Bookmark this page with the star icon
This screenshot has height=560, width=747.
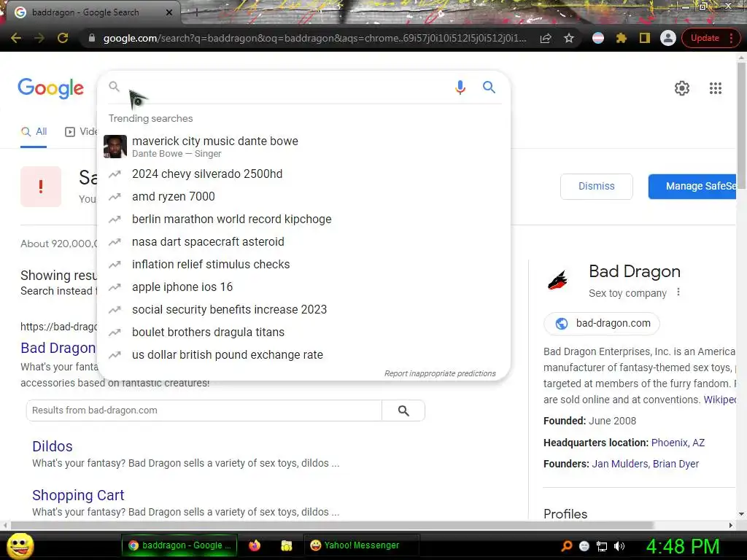point(569,38)
